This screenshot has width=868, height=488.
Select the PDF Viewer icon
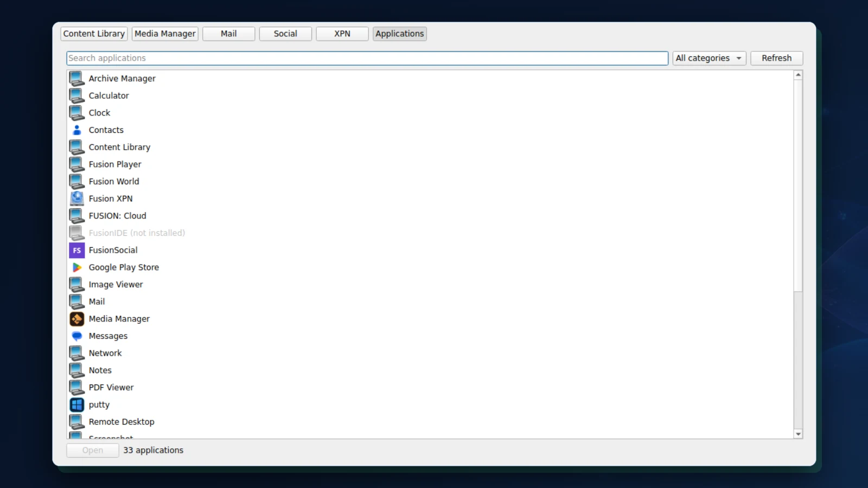point(77,388)
